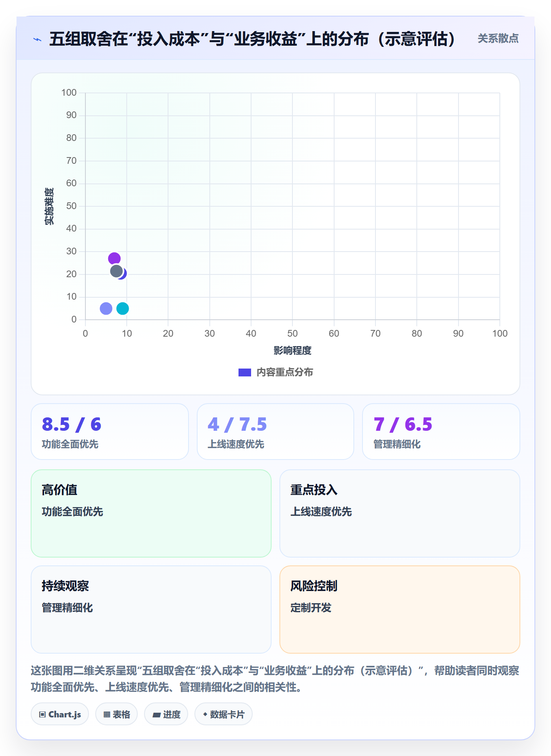Click the icon inside the Chart.js chip
The height and width of the screenshot is (756, 551).
point(43,715)
